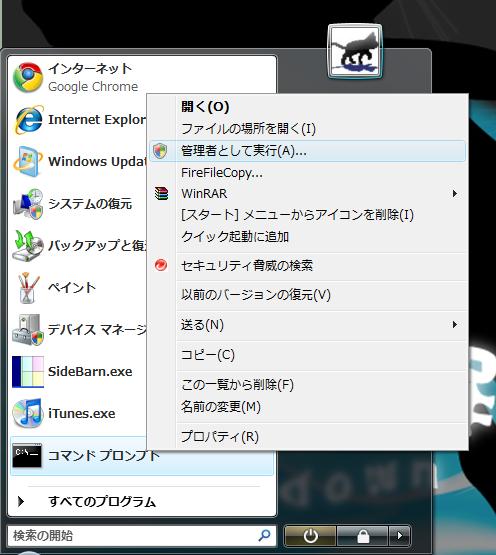
Task: Click the Internet Explorer icon
Action: 28,119
